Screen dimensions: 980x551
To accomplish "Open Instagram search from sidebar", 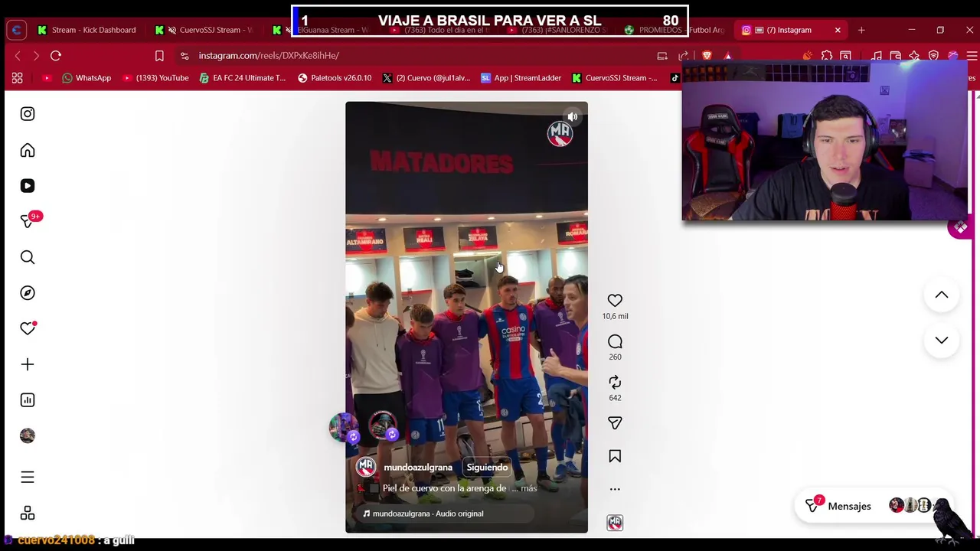I will (28, 257).
